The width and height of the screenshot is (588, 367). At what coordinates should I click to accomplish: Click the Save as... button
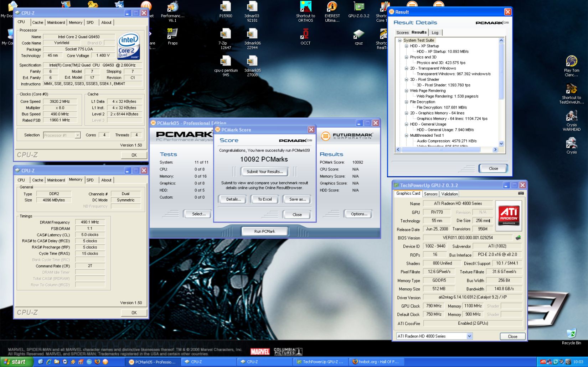click(298, 199)
